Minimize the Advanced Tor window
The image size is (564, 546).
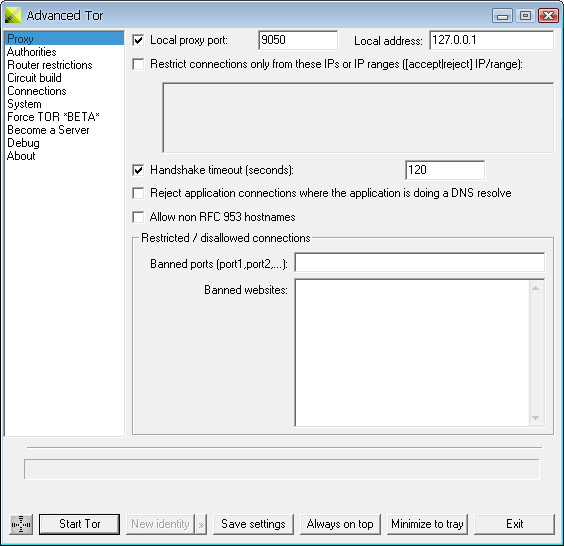pos(502,16)
